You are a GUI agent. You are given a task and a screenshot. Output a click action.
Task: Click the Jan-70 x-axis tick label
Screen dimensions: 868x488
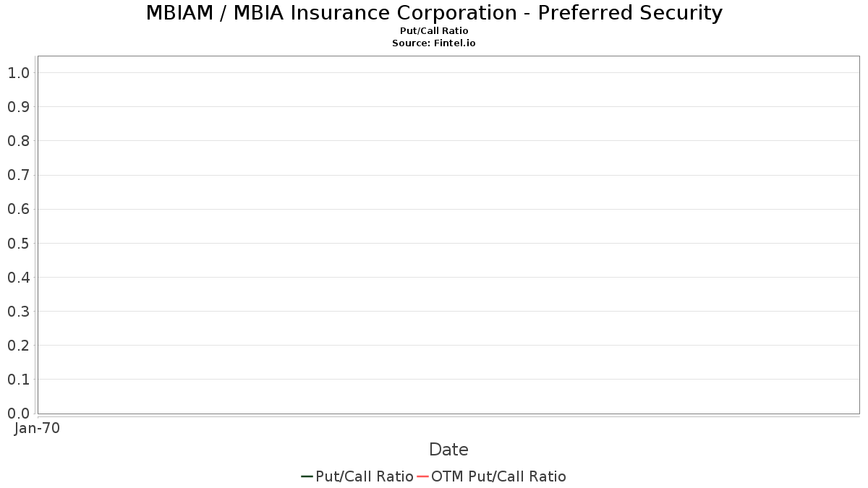pos(37,428)
